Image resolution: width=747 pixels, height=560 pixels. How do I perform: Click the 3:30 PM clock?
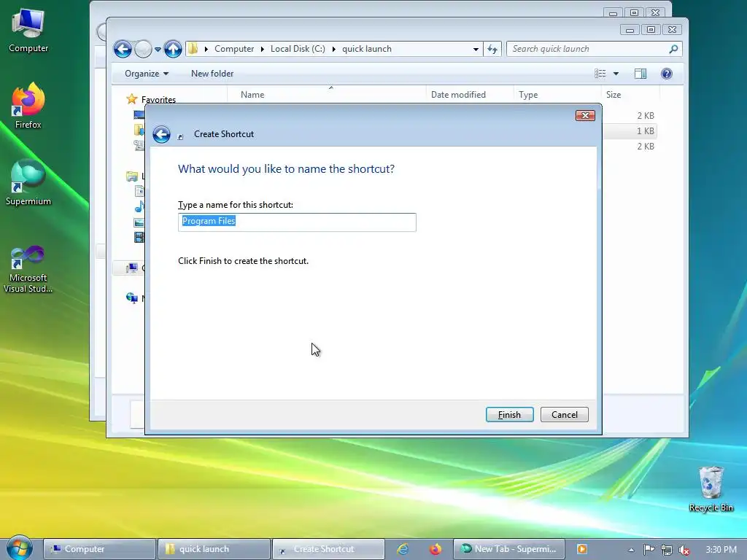pos(721,550)
